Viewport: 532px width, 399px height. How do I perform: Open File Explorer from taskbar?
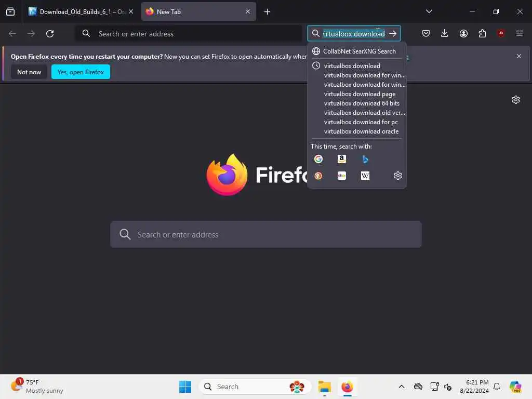pos(324,387)
